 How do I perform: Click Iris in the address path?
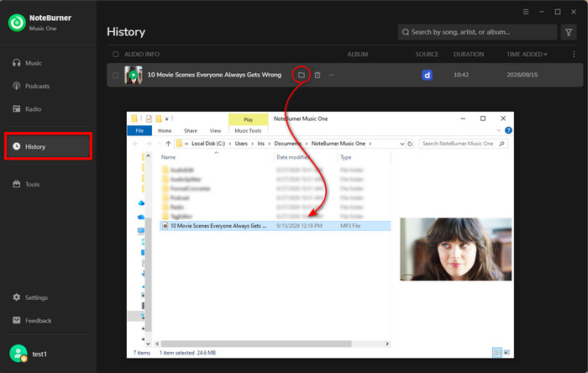261,144
